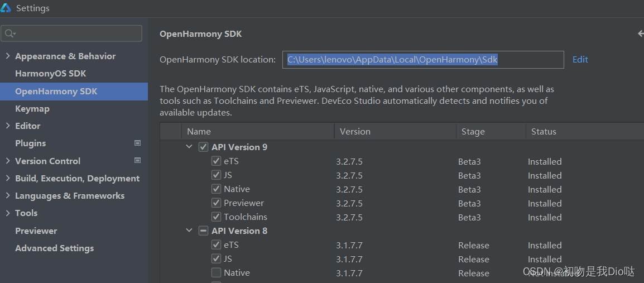Screen dimensions: 644x283
Task: Uncheck Toolchains under API Version 9
Action: 216,217
